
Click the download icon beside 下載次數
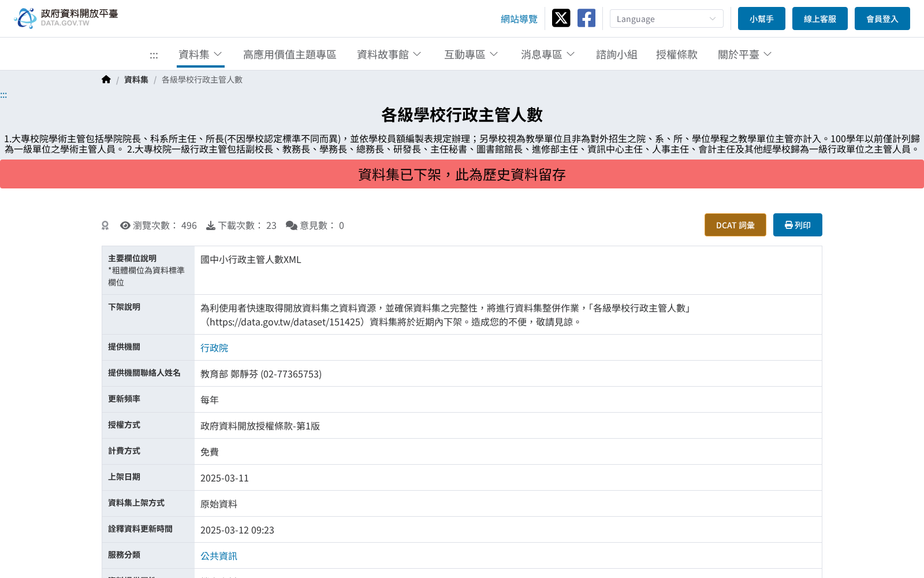coord(211,225)
